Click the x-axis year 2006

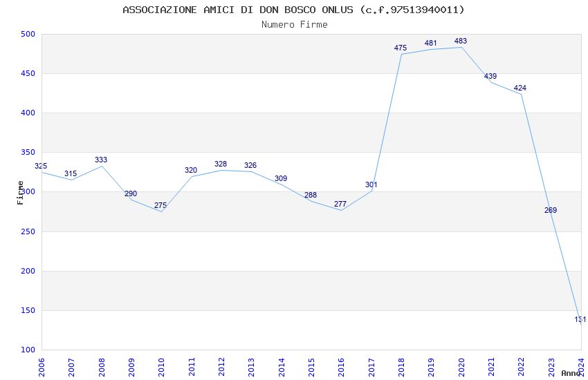pyautogui.click(x=42, y=367)
